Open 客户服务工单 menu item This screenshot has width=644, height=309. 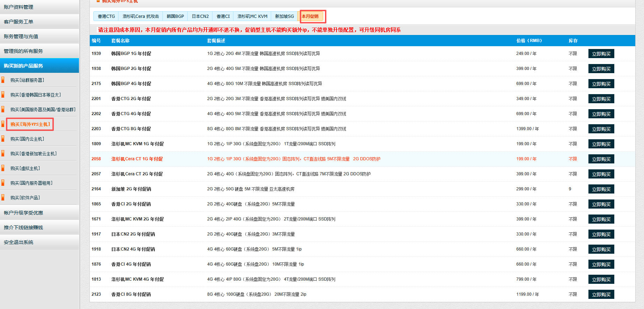[x=39, y=22]
